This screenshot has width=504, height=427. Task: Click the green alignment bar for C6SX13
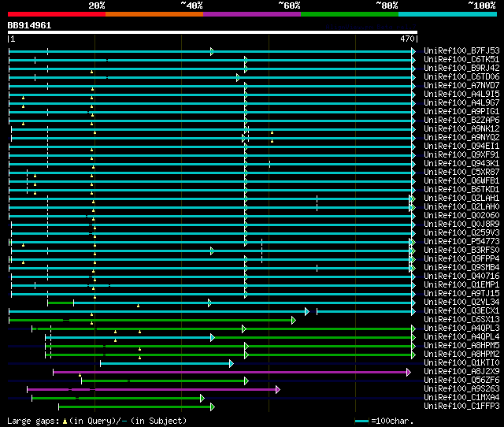(150, 320)
